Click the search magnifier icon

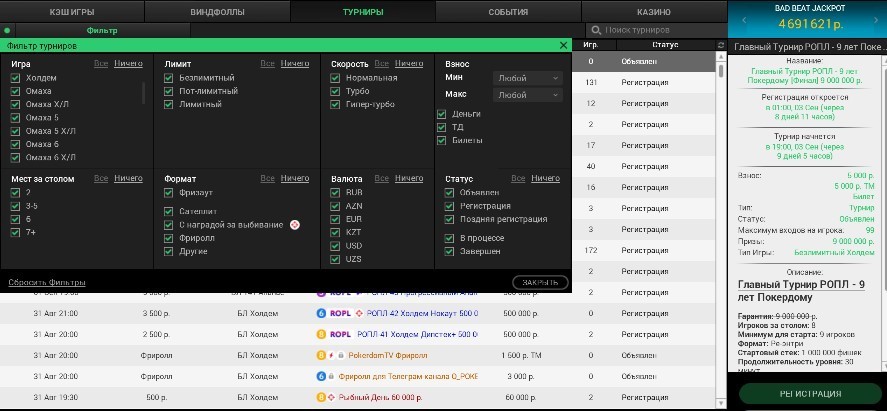click(x=595, y=31)
